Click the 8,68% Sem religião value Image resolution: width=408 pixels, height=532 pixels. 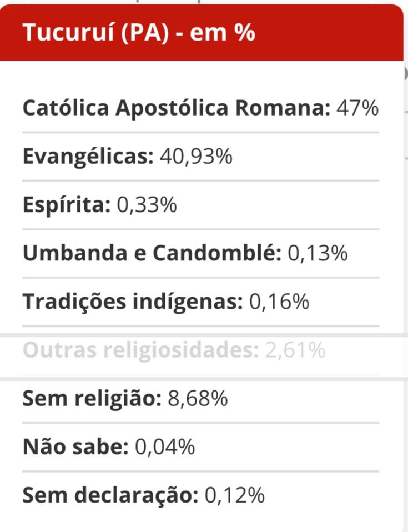coord(198,398)
